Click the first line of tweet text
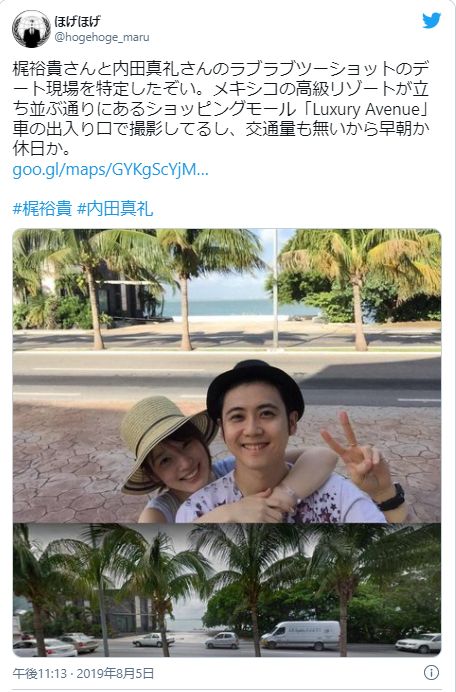 221,69
